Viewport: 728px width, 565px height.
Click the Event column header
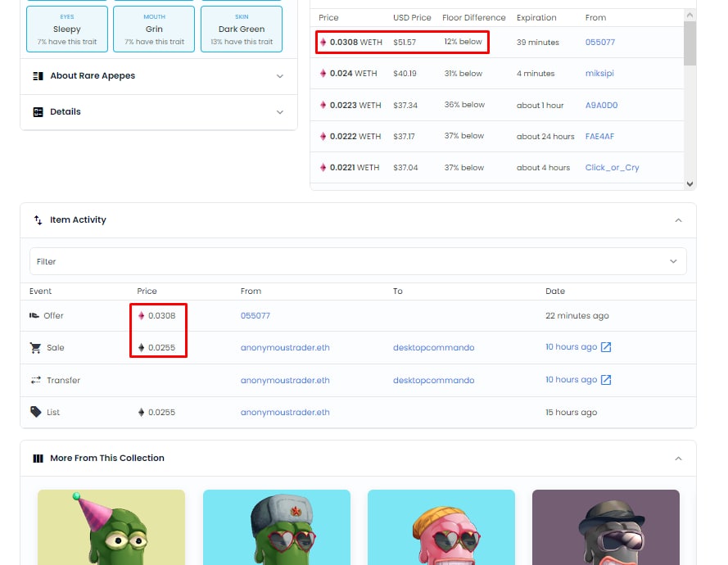pyautogui.click(x=40, y=291)
